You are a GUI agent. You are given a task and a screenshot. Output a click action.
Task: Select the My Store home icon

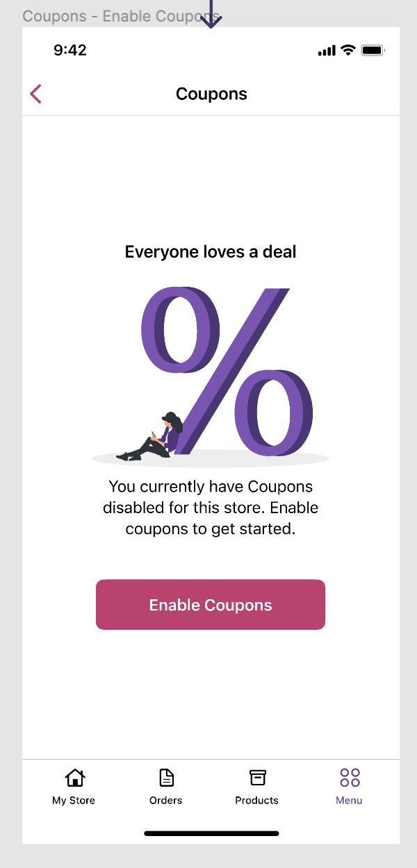[74, 778]
